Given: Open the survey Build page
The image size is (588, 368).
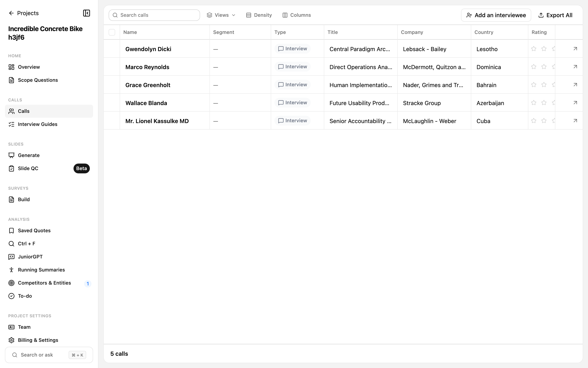Looking at the screenshot, I should coord(49,199).
